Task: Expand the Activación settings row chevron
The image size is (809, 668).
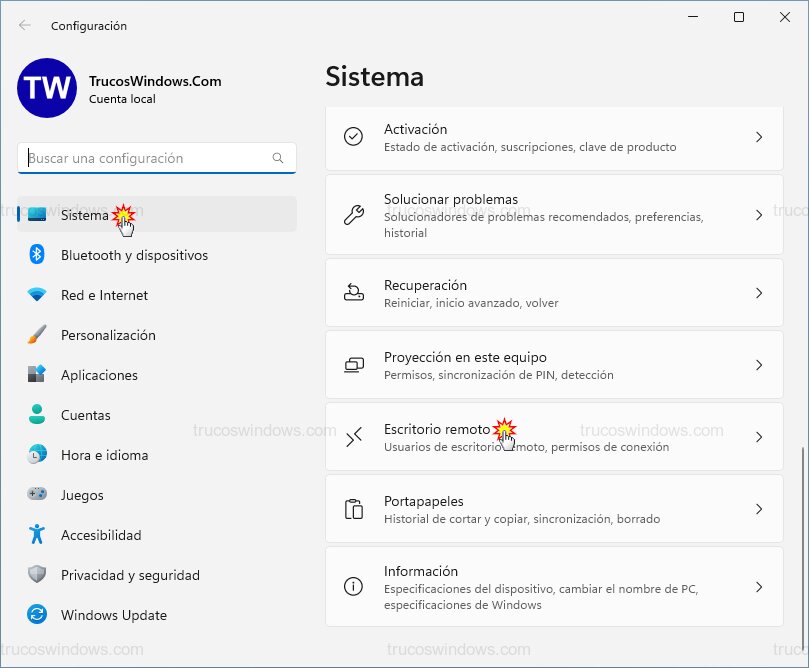Action: tap(758, 136)
